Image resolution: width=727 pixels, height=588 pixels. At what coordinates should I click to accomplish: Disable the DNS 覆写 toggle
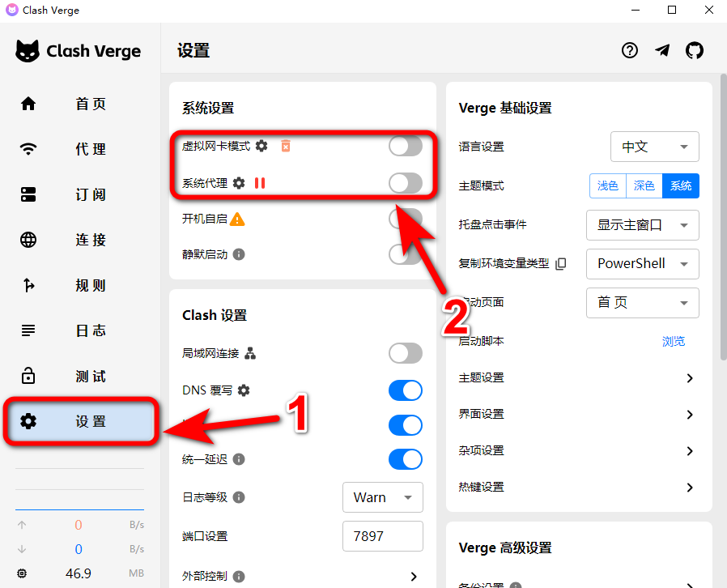[x=406, y=390]
